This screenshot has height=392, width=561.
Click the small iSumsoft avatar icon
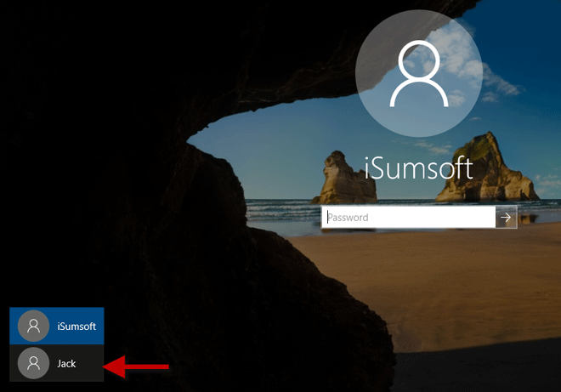(33, 326)
